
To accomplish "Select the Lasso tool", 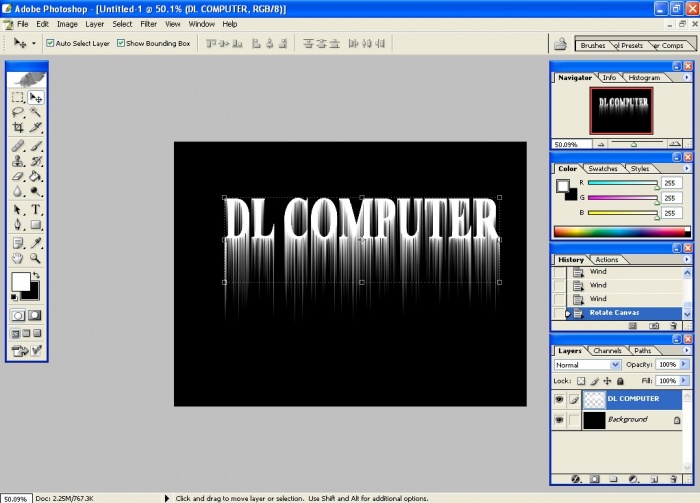I will [x=18, y=112].
